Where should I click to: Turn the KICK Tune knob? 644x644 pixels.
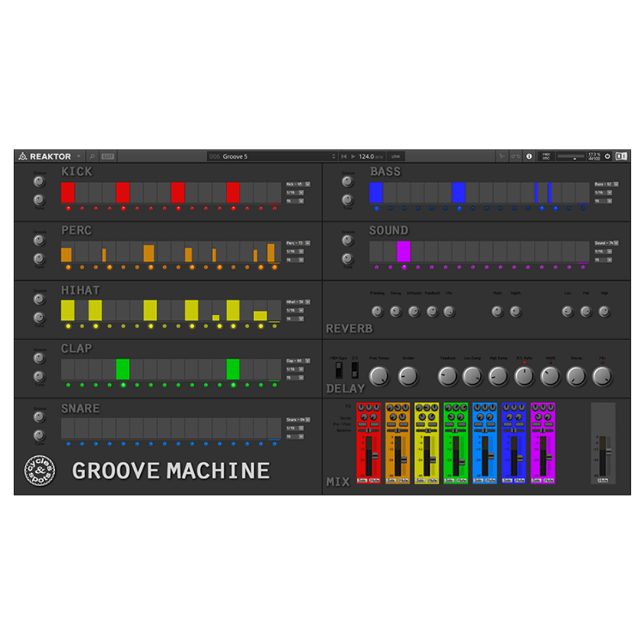click(x=39, y=200)
